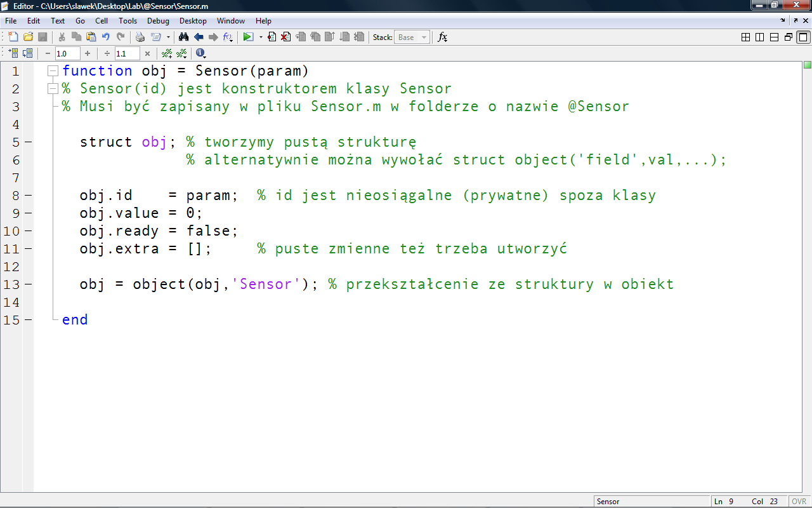Set or clear a breakpoint icon
This screenshot has height=508, width=812.
pos(272,37)
